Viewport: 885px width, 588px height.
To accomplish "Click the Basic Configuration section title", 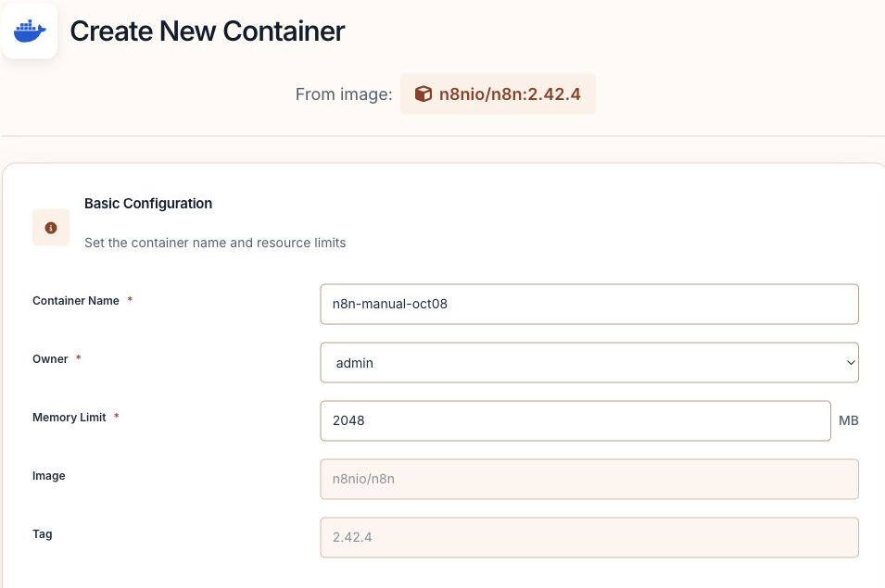I will tap(148, 204).
